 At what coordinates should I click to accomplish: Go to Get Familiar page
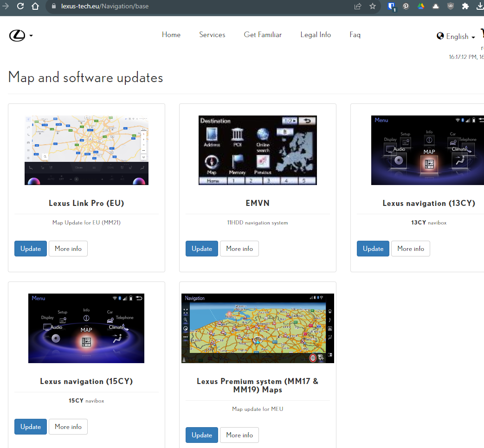pos(263,35)
